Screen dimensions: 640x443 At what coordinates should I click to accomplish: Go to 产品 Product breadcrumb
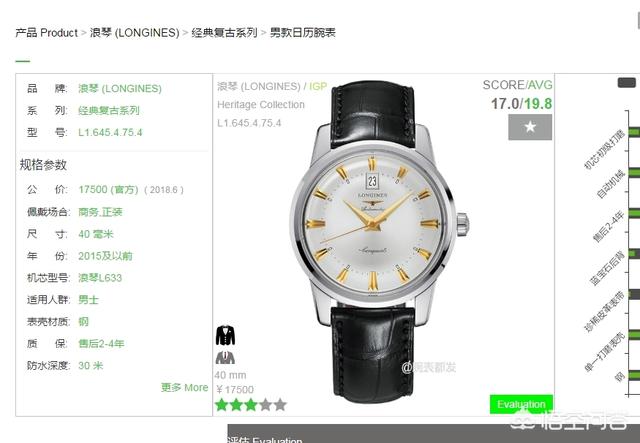[47, 33]
